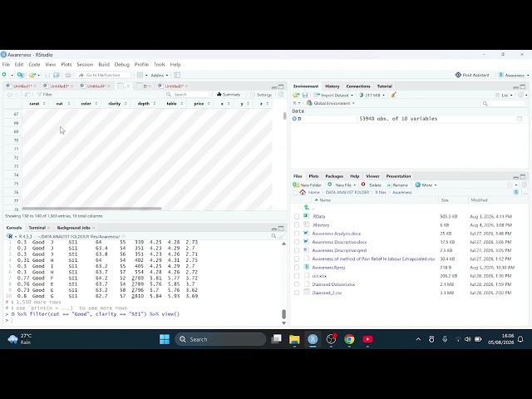Click the workspace panes grid icon
532x399 pixels.
140,75
